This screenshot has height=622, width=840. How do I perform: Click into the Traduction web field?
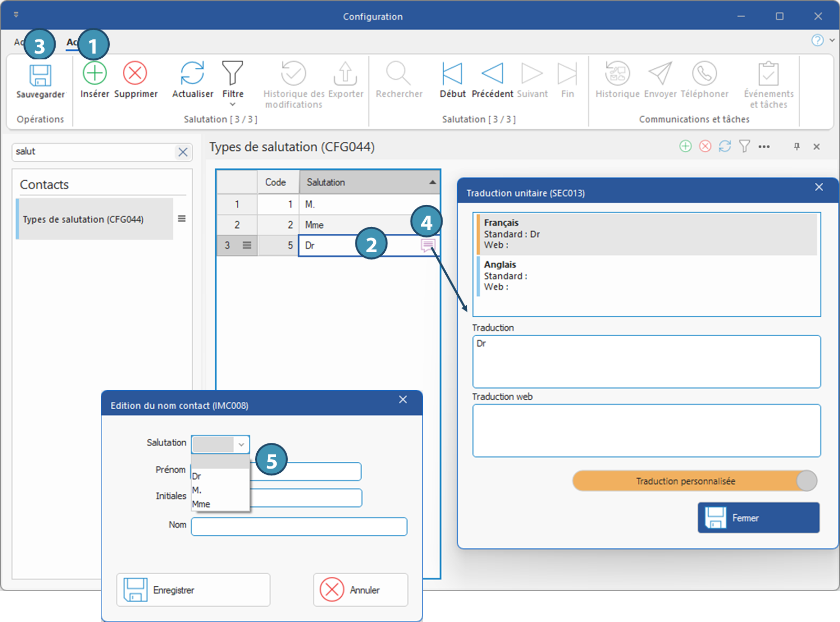(x=646, y=430)
